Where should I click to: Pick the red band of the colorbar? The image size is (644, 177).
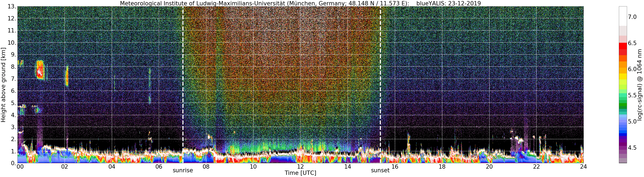tap(623, 46)
